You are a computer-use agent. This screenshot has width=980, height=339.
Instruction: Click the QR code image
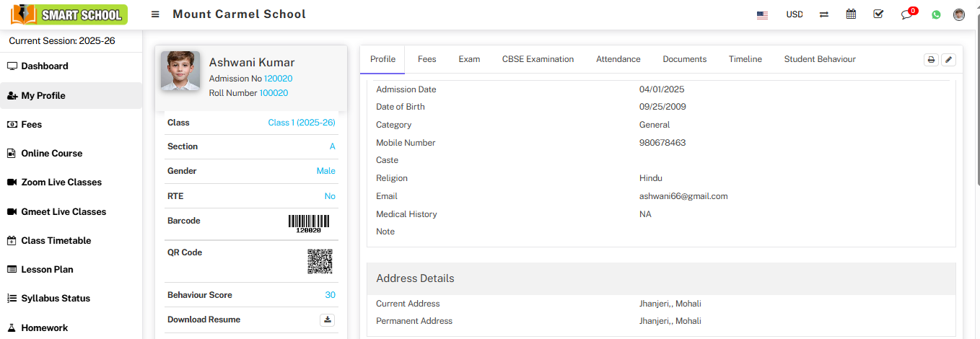[320, 261]
